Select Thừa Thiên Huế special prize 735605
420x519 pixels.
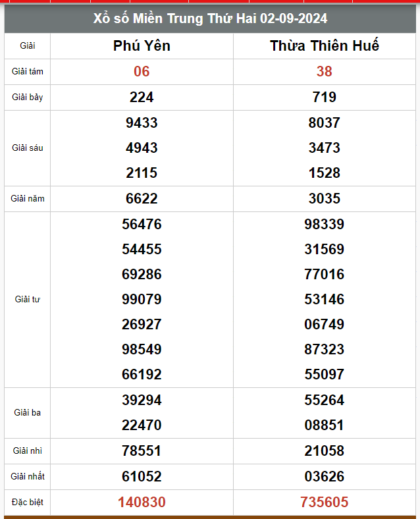tap(324, 502)
